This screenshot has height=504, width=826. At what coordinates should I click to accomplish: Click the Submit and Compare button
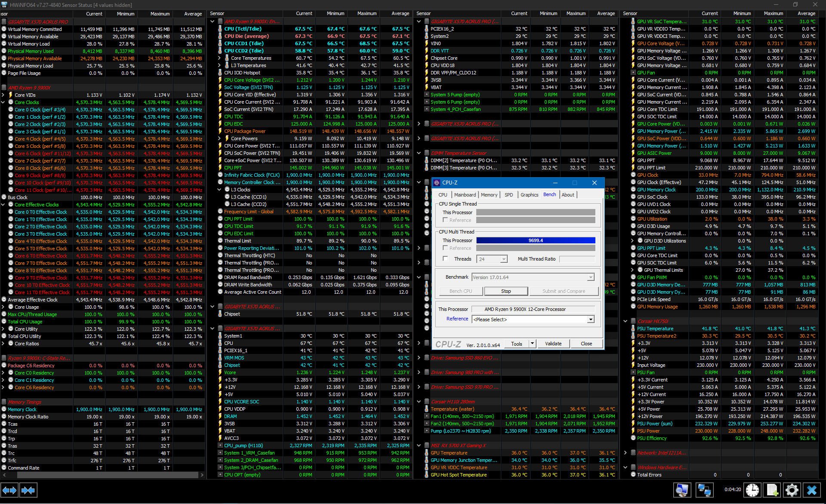[564, 291]
